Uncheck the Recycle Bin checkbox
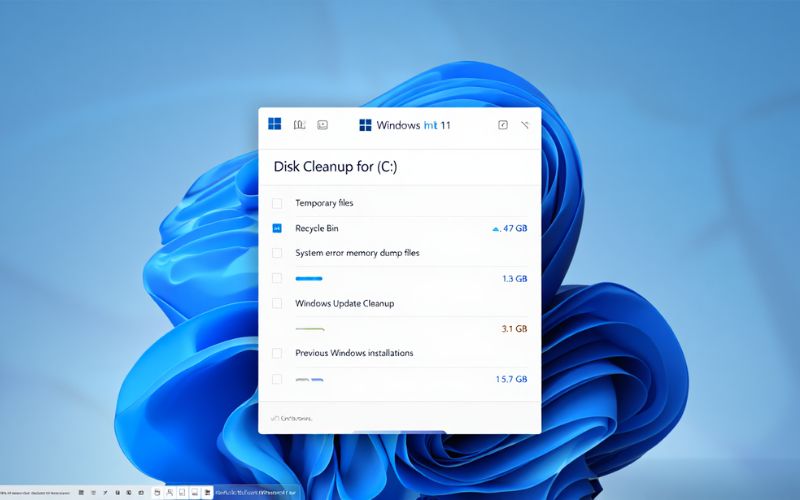 pos(277,228)
